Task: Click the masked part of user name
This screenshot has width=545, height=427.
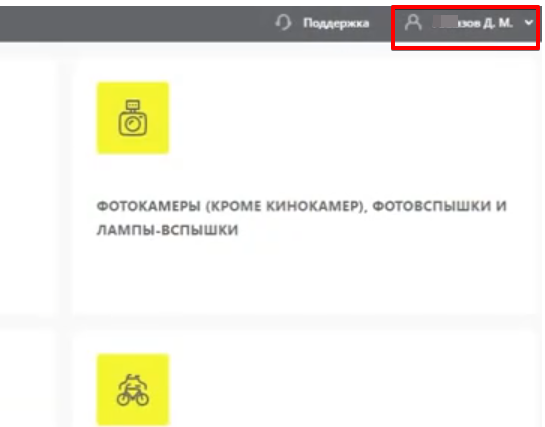Action: pos(445,22)
